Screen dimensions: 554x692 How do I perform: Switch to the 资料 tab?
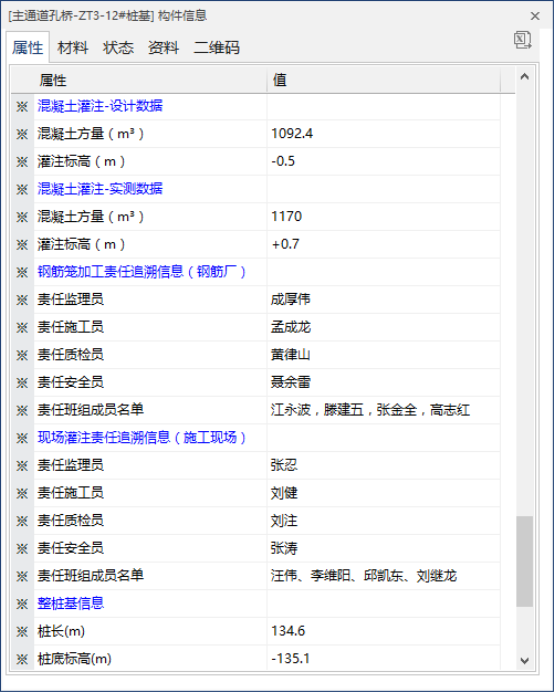coord(163,48)
